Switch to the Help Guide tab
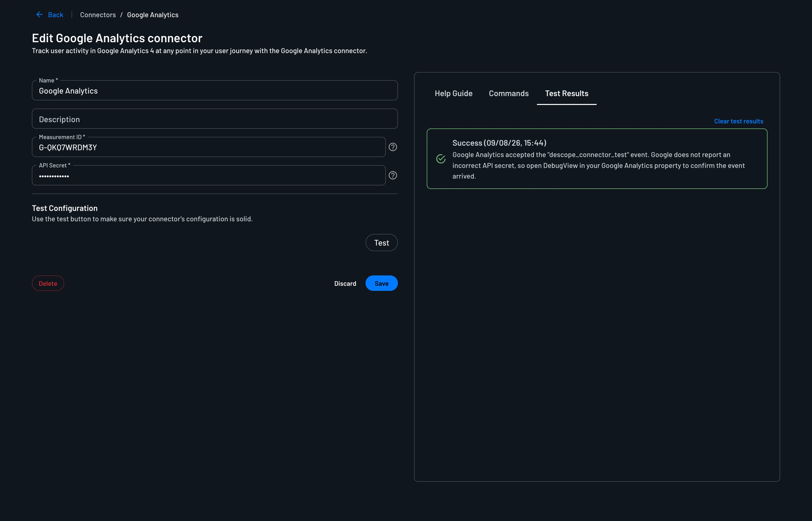The image size is (812, 521). coord(454,93)
